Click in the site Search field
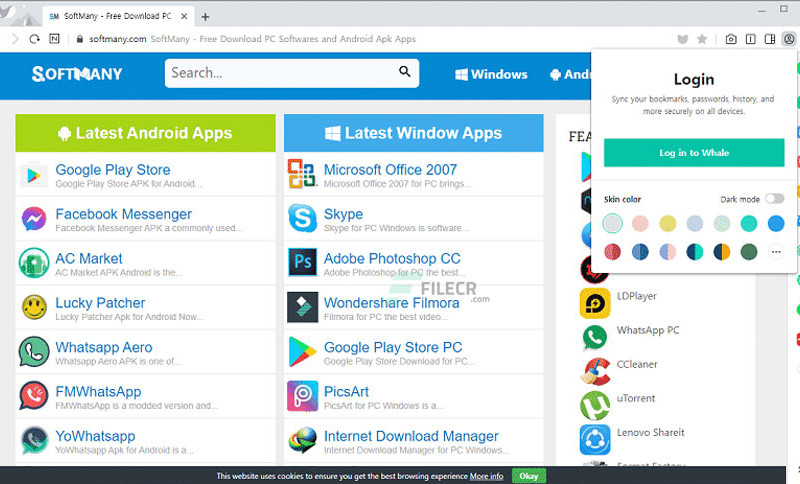This screenshot has height=484, width=800. [292, 73]
